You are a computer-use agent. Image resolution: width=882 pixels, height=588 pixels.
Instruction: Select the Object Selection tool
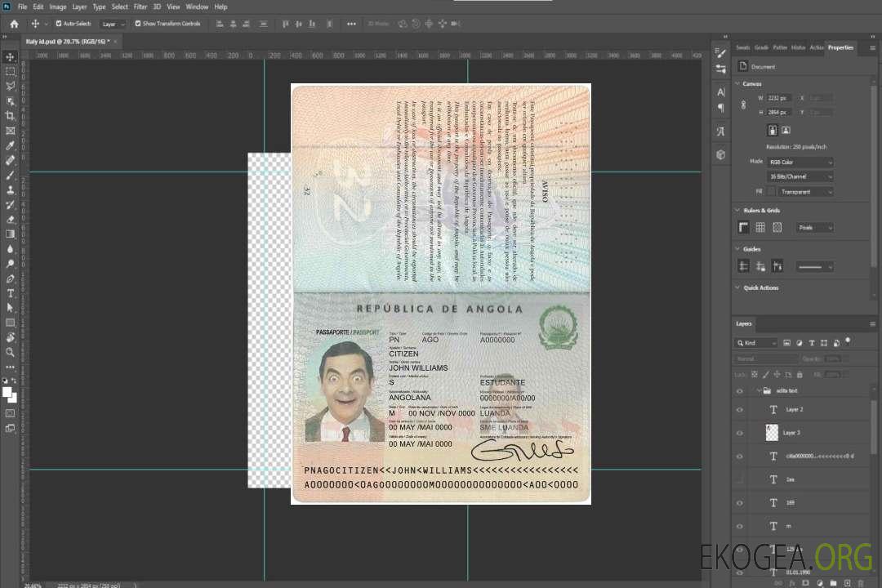click(10, 101)
